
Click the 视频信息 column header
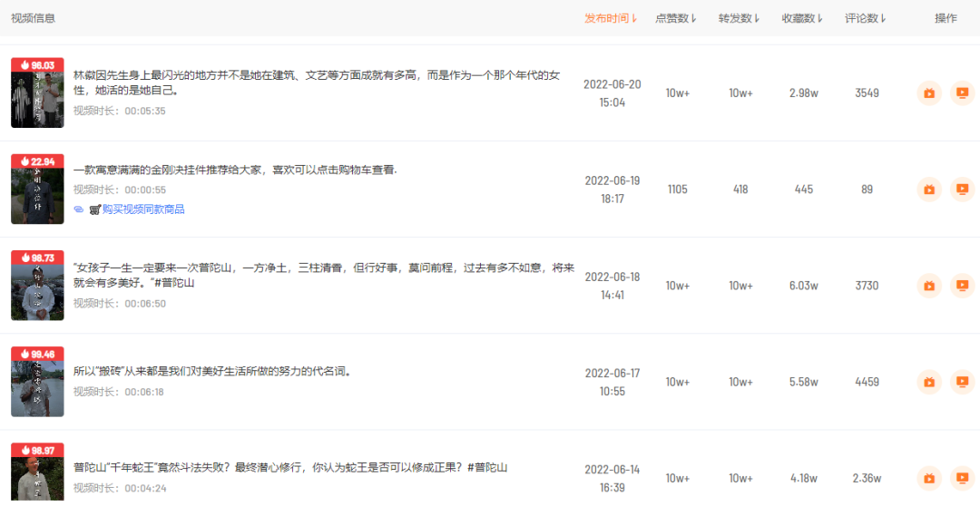pos(34,18)
